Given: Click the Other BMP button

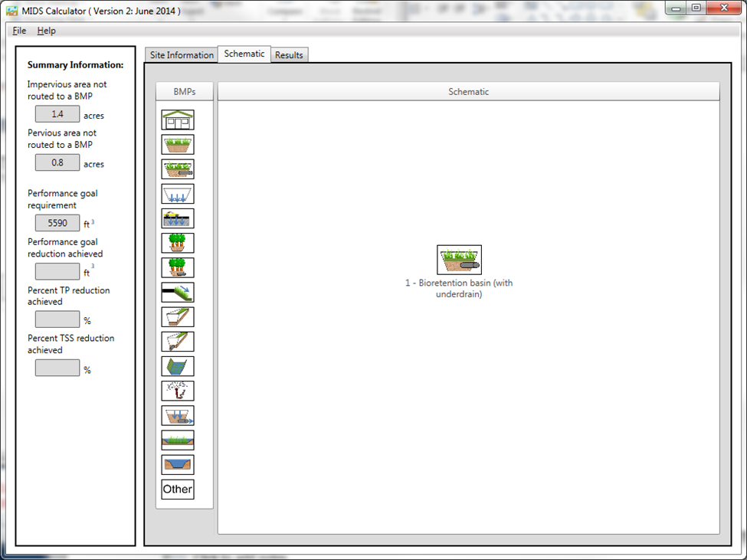Looking at the screenshot, I should (178, 489).
